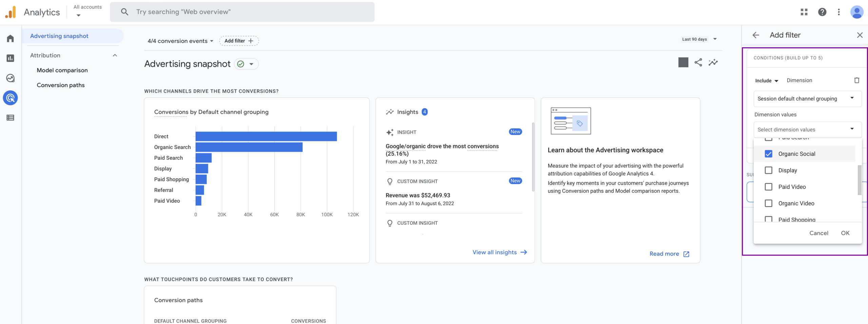Open Analytics help via question mark icon
Screen dimensions: 868x324
click(x=822, y=12)
